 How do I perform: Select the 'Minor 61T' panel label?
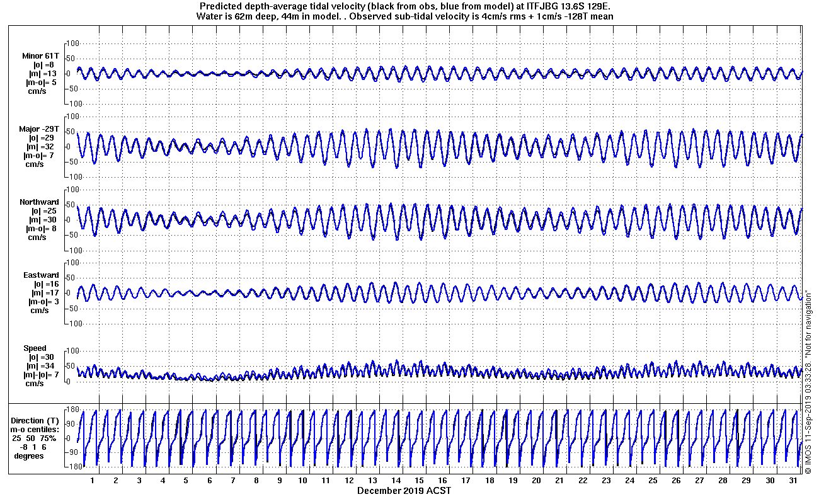point(40,56)
